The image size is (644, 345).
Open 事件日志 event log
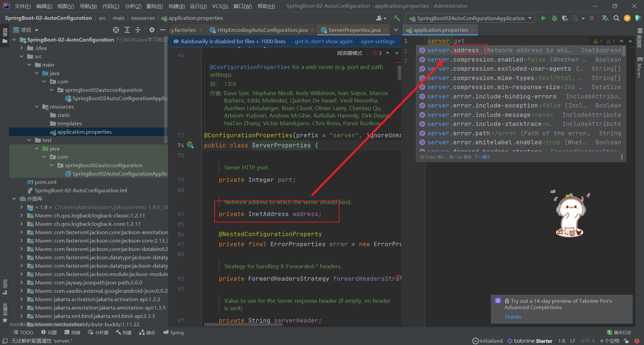tap(619, 332)
